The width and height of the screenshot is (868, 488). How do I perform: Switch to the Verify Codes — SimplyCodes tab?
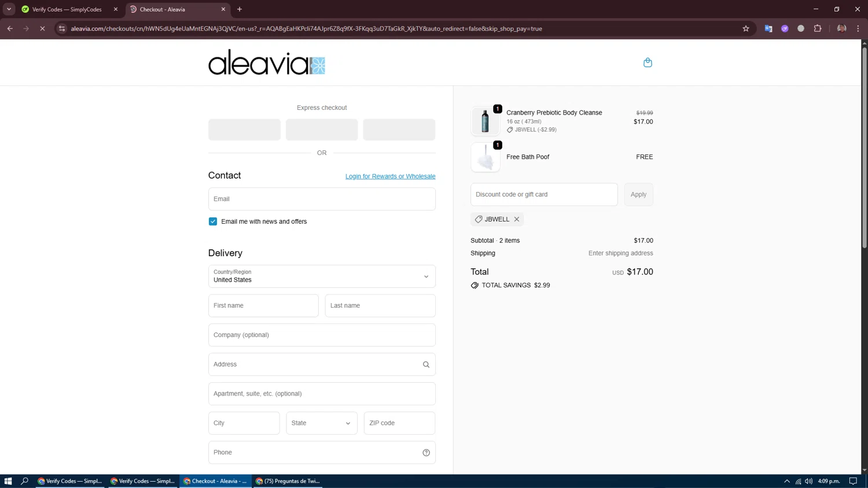(67, 9)
